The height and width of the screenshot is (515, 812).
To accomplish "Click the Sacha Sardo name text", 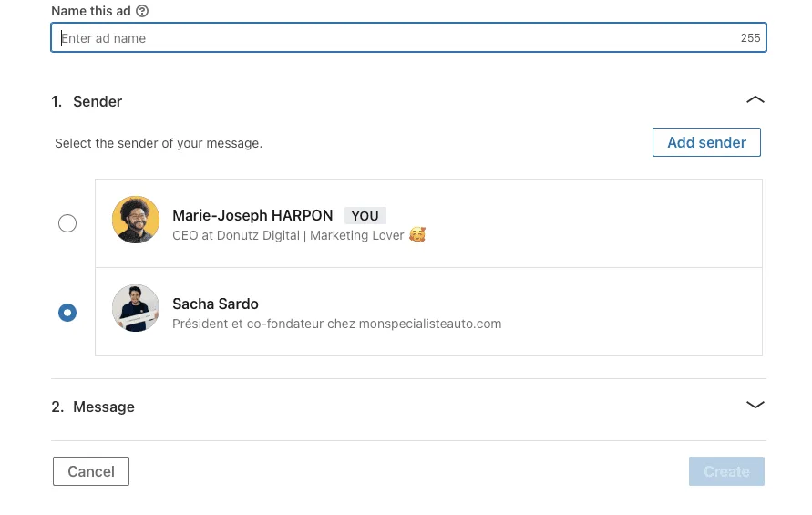I will click(x=215, y=304).
